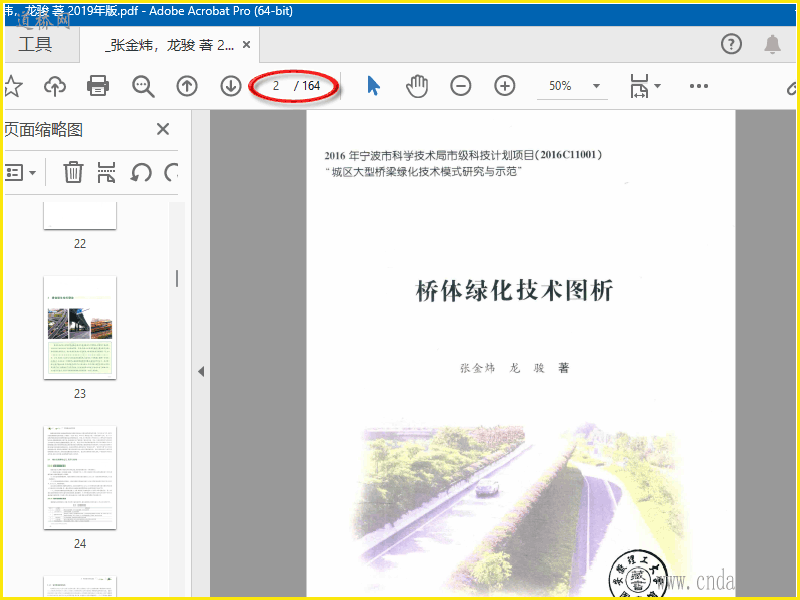Open the find text magnifier icon
The width and height of the screenshot is (800, 600).
(x=143, y=86)
